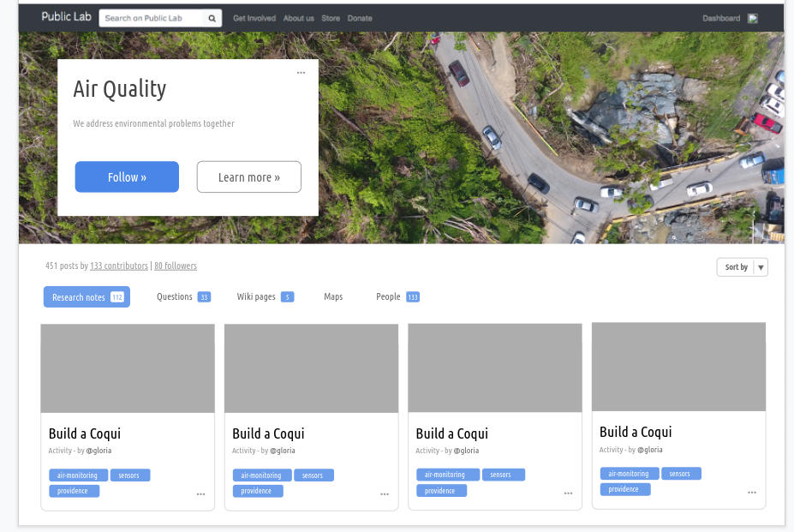Select the air-monitoring tag on first post
The image size is (794, 532).
pos(77,475)
